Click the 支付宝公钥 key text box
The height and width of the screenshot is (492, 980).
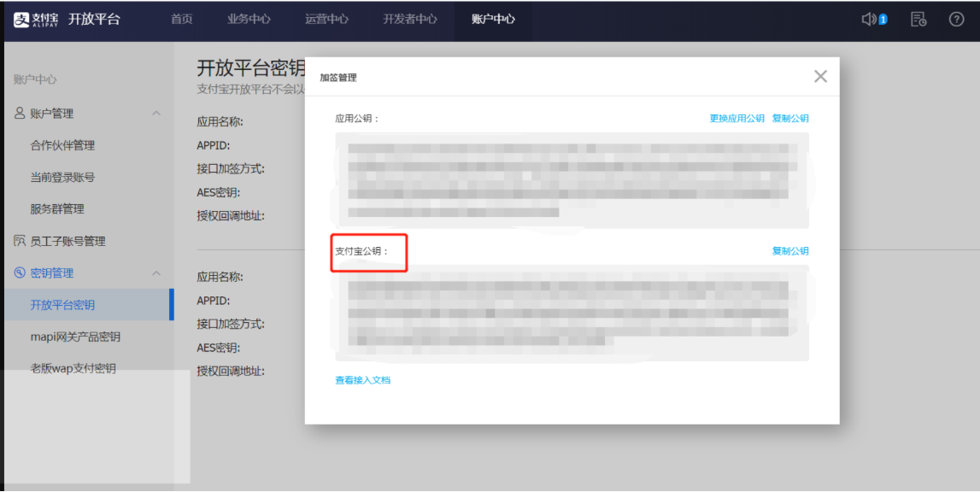572,313
